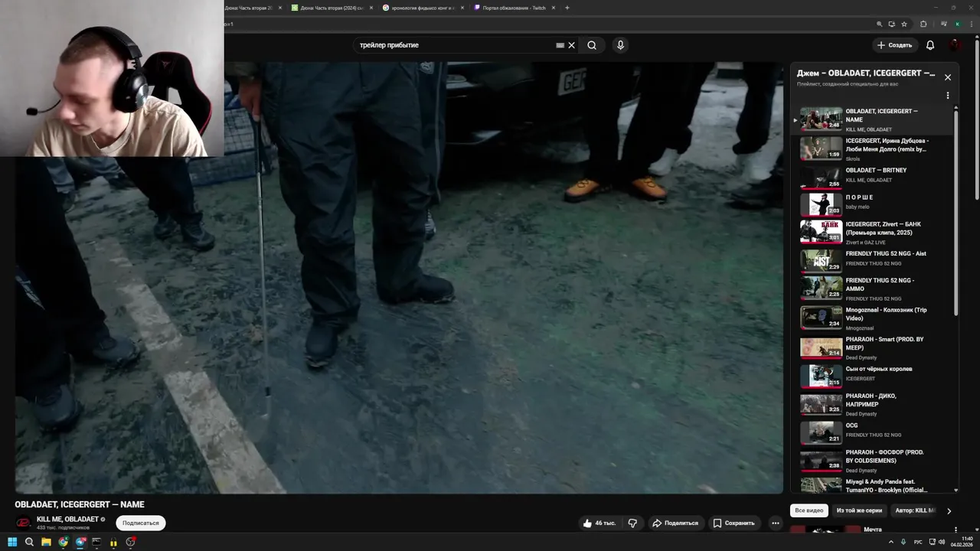
Task: Select ICEGERGERT, Ирина Дубцова remix playlist item
Action: point(873,149)
